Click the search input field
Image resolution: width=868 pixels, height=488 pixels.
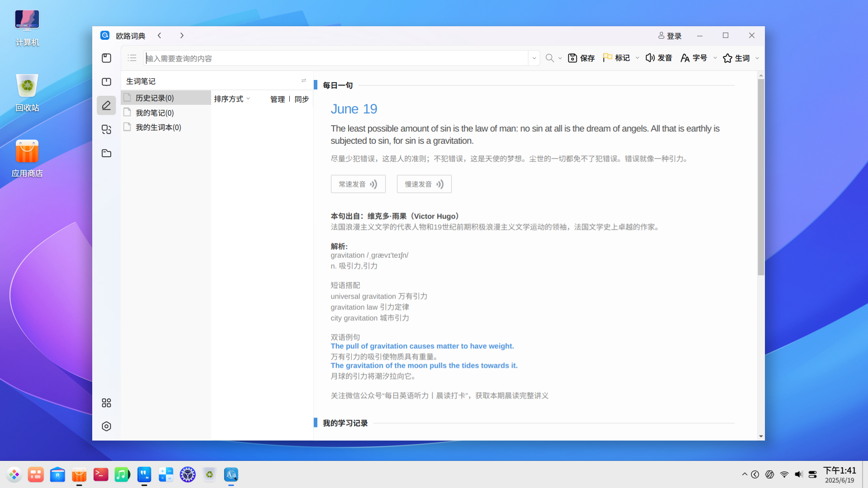(x=336, y=58)
